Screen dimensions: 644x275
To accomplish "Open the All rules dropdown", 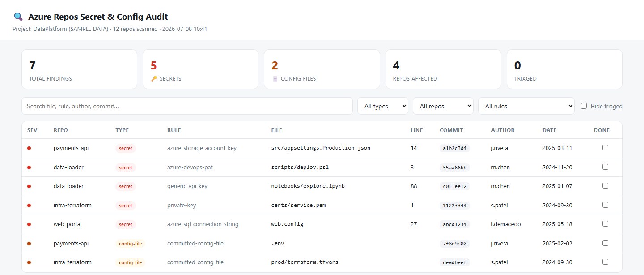I will pos(526,106).
